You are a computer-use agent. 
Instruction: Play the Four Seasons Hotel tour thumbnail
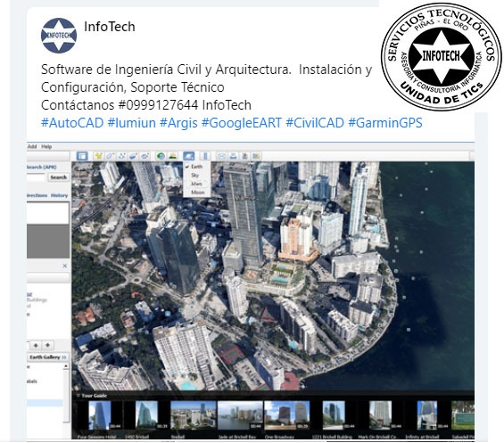(x=99, y=415)
